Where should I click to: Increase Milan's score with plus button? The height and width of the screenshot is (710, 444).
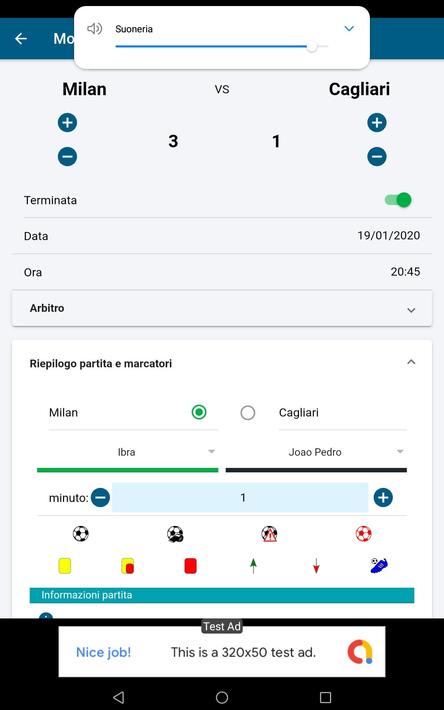point(67,122)
